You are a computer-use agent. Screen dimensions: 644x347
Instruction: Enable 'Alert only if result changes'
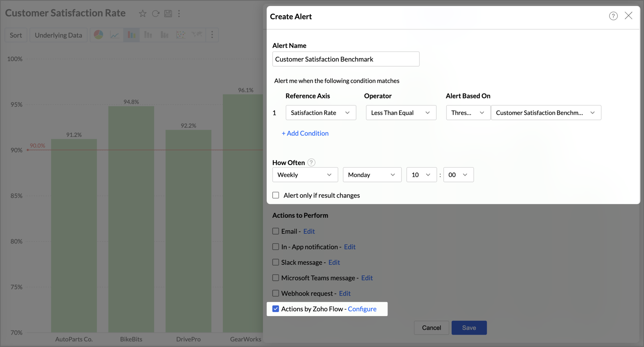click(276, 195)
